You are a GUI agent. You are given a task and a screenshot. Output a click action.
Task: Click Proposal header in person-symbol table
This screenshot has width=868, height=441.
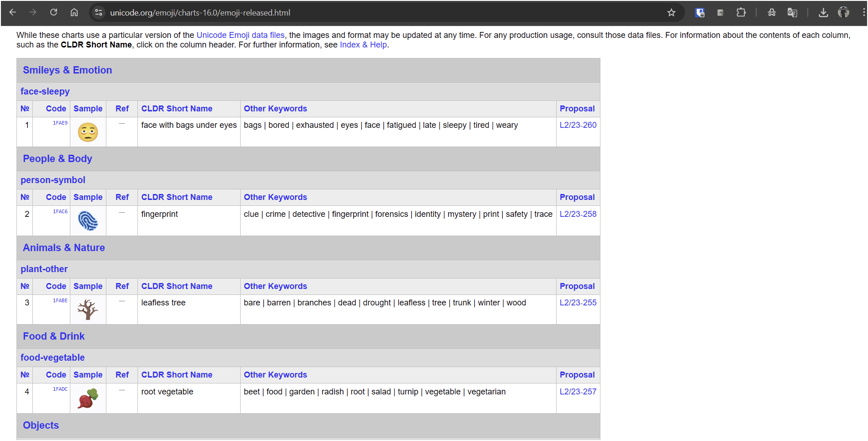pos(577,197)
